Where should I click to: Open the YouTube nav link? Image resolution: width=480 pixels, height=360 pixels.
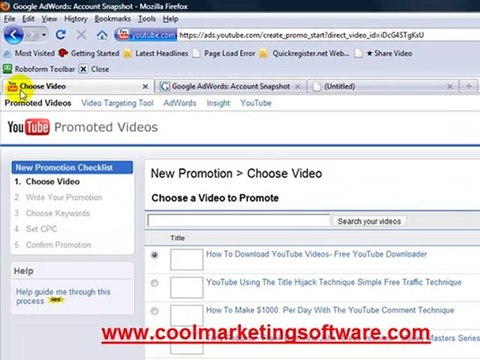pyautogui.click(x=256, y=103)
